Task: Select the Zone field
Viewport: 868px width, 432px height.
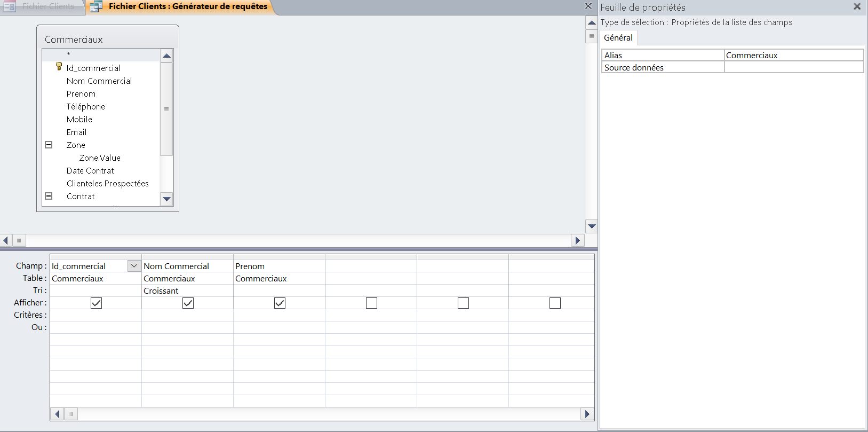Action: click(x=76, y=145)
